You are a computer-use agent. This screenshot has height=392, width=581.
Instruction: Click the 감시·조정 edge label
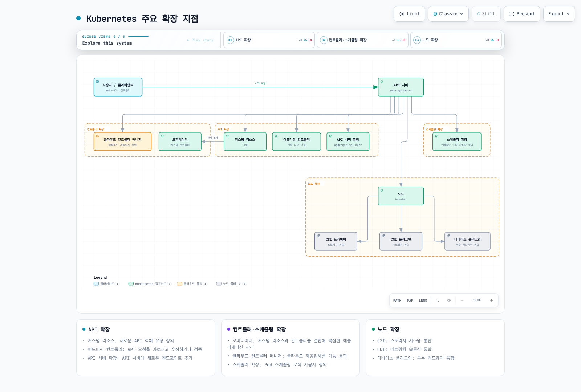point(212,138)
